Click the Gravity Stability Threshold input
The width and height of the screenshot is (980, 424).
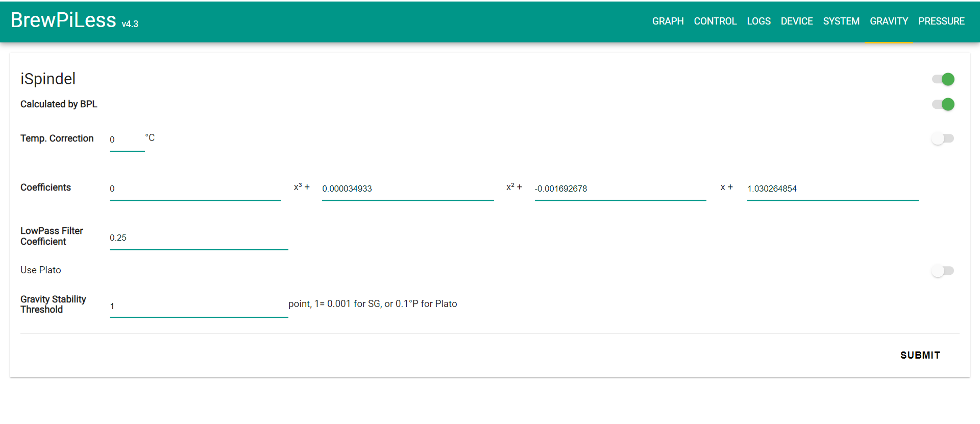point(199,307)
